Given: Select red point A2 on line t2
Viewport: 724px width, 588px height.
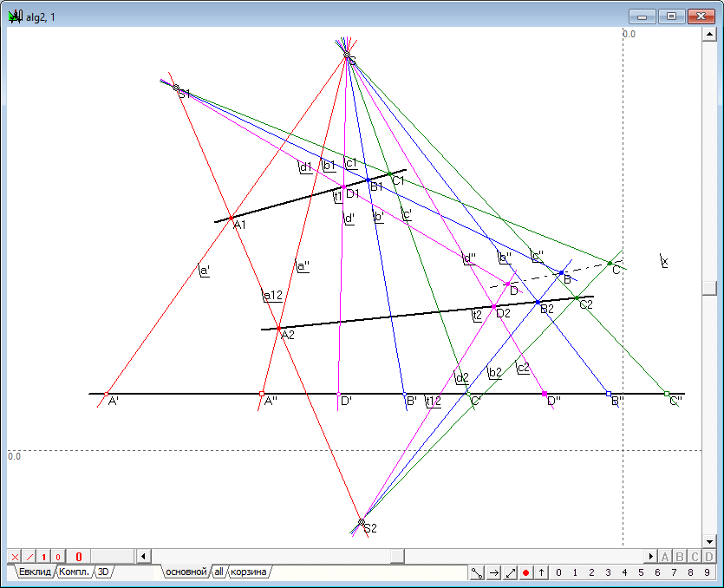Looking at the screenshot, I should click(278, 329).
